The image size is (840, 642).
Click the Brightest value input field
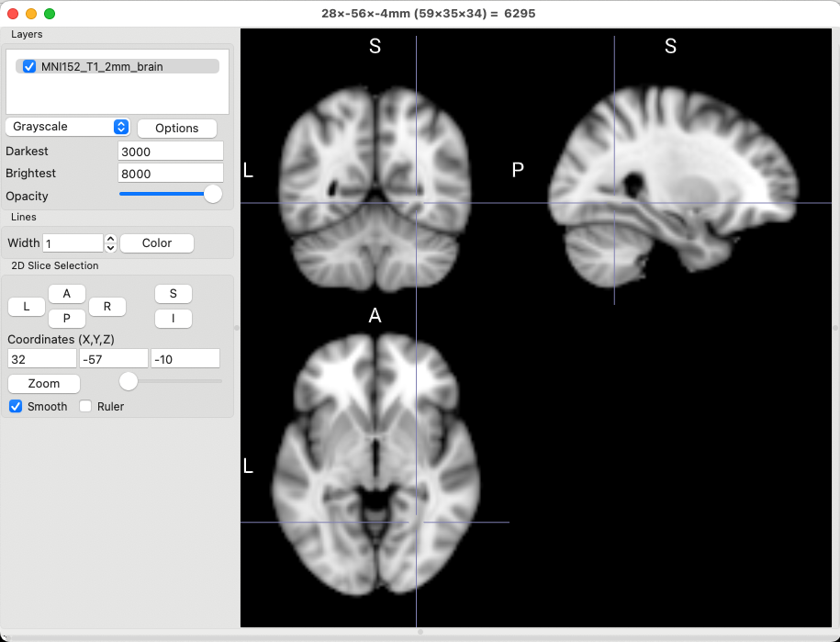(171, 173)
